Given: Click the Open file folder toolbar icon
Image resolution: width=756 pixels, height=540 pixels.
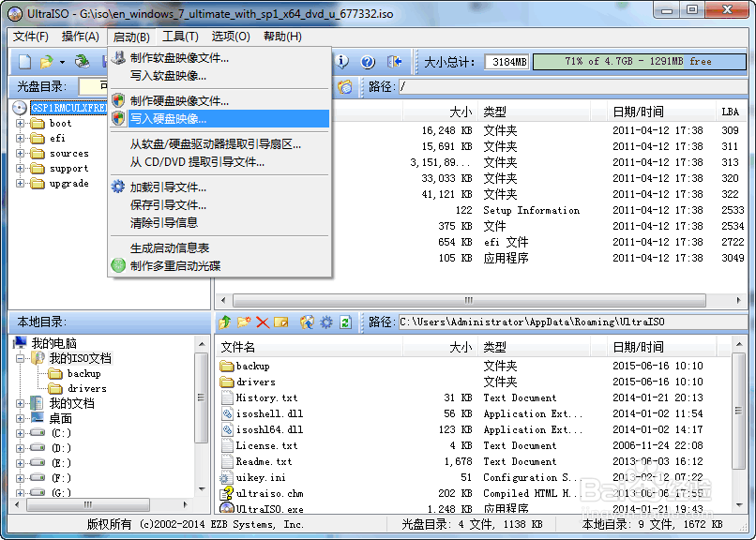Looking at the screenshot, I should click(x=46, y=62).
